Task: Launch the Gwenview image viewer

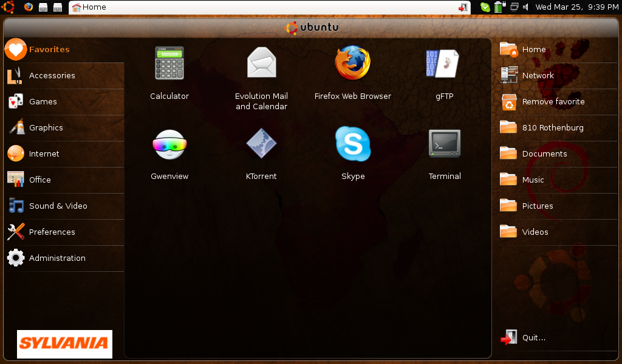Action: tap(169, 155)
